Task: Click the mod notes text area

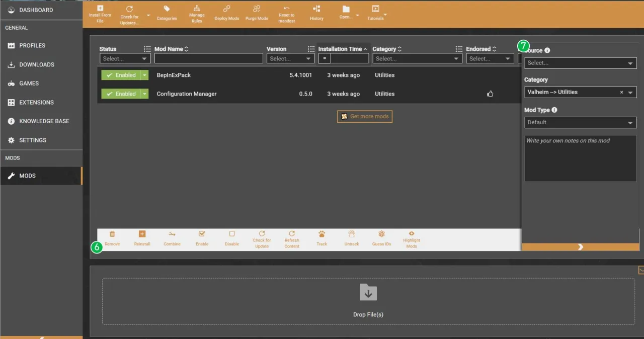Action: click(580, 157)
